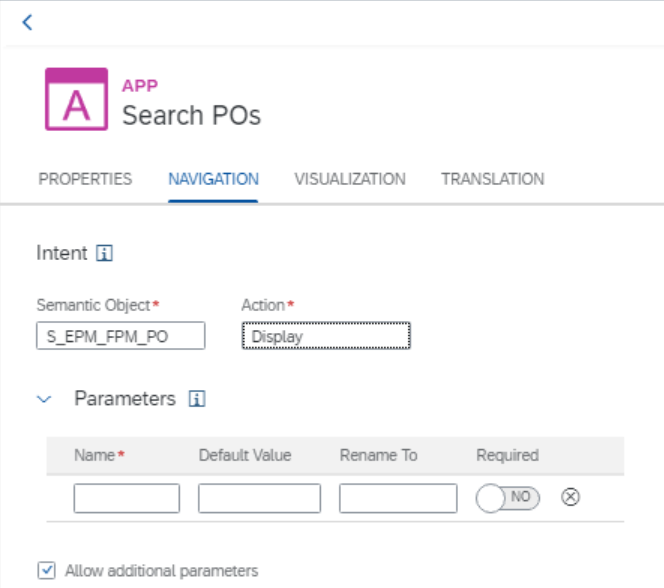Delete the parameter row

click(570, 497)
